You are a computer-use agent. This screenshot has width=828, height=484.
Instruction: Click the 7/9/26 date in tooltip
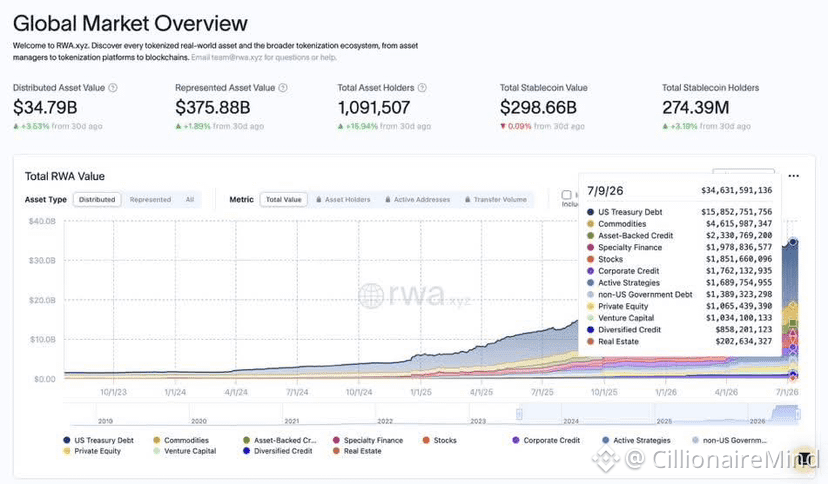605,191
